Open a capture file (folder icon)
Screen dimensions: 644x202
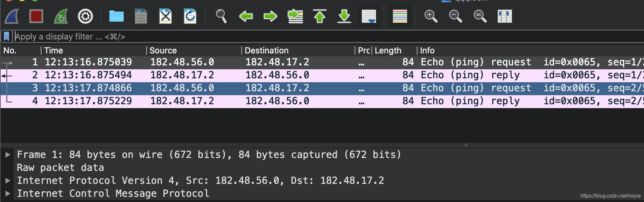pyautogui.click(x=117, y=16)
